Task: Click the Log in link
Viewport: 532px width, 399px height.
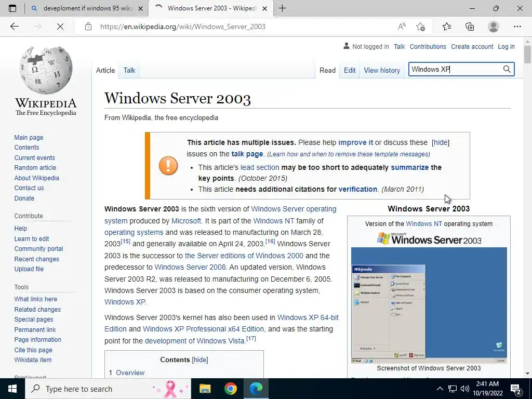Action: coord(506,46)
